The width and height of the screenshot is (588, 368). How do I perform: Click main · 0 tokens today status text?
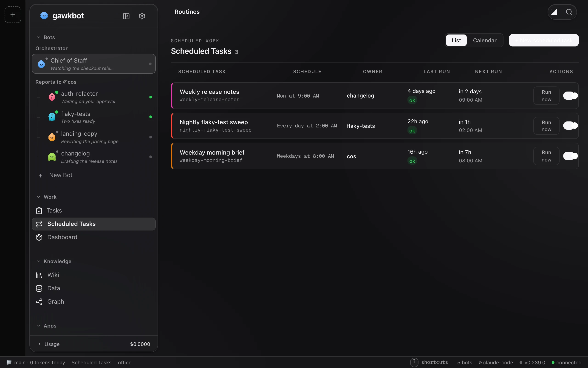[40, 363]
